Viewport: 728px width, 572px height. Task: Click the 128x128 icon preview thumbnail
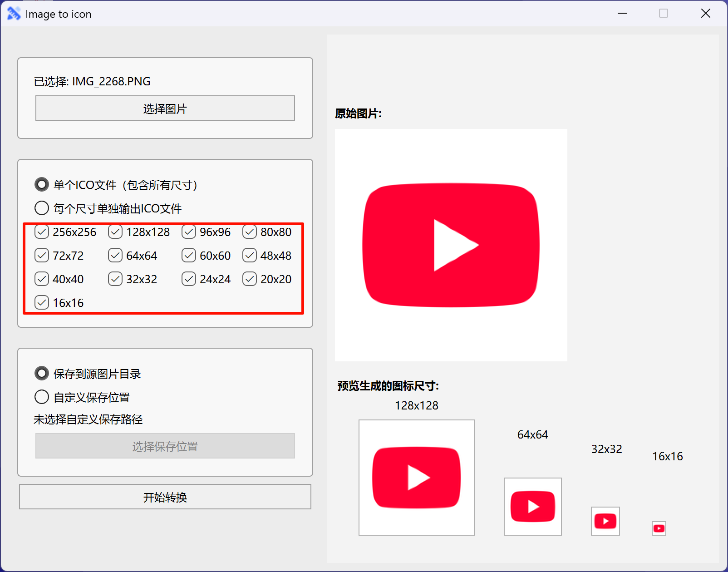tap(417, 478)
